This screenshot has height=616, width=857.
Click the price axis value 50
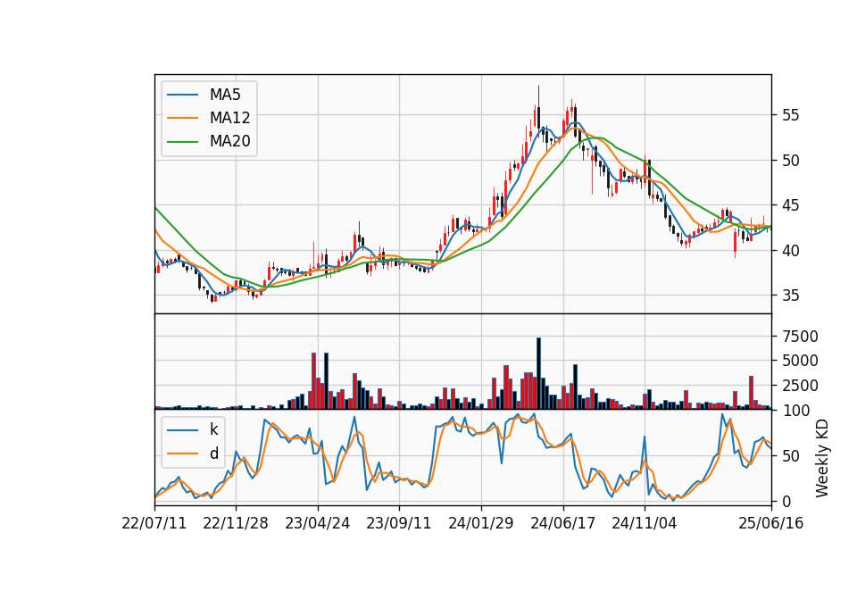(x=790, y=160)
